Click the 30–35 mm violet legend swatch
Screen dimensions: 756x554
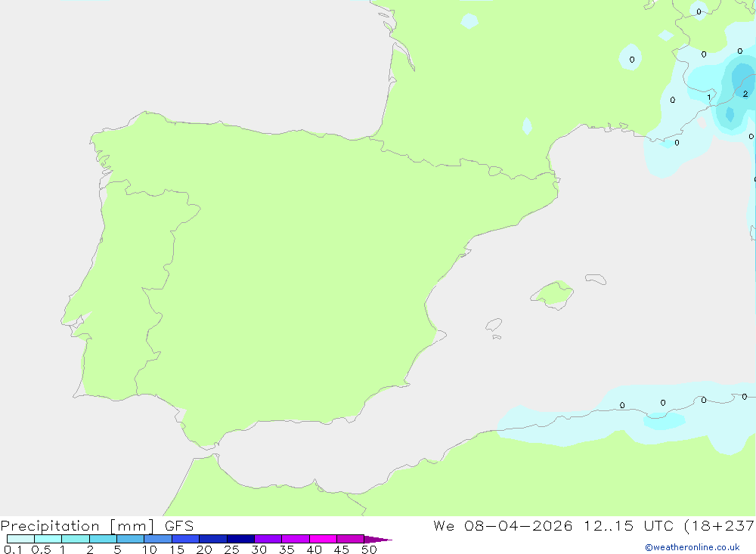(x=268, y=539)
